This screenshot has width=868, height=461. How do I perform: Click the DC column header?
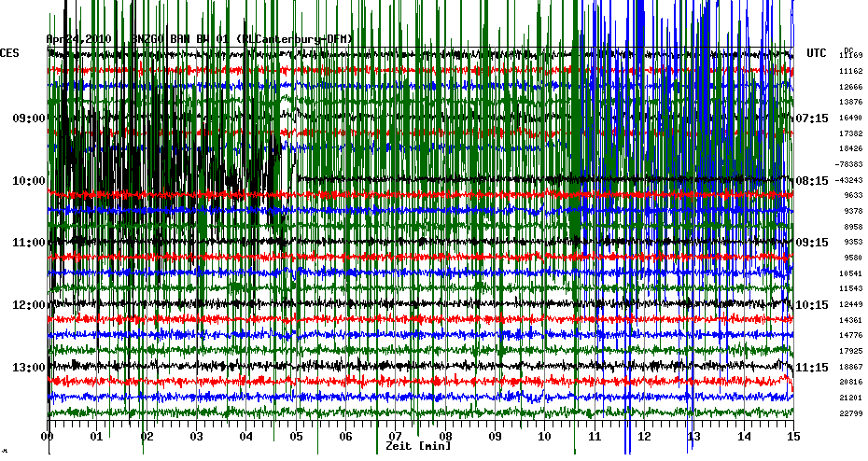[x=848, y=50]
